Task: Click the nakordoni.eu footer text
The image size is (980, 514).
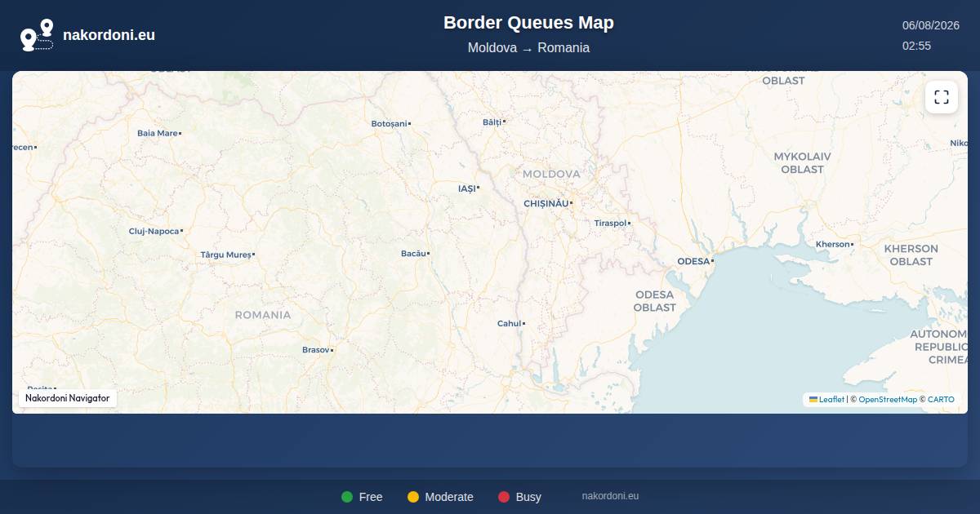Action: tap(610, 496)
